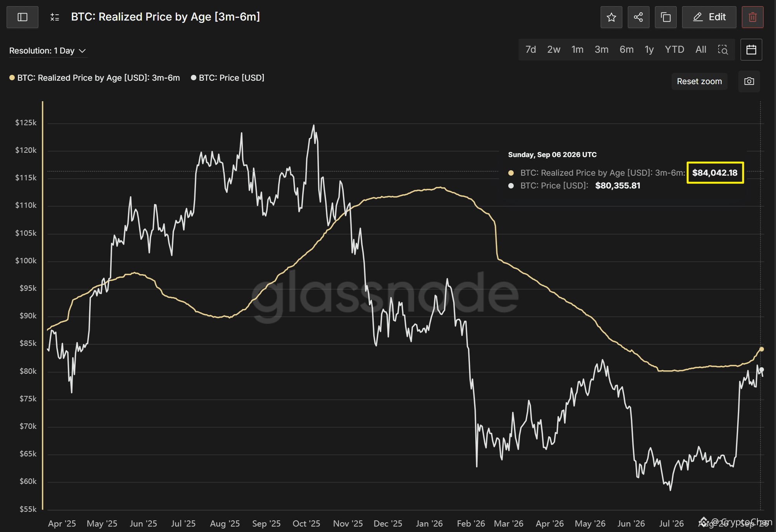Open the metric list icon beside title
776x532 pixels.
click(55, 17)
